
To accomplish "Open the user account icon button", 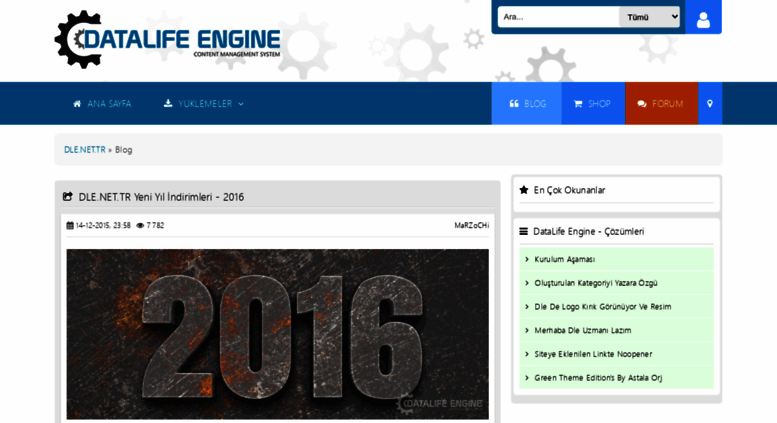I will 703,17.
